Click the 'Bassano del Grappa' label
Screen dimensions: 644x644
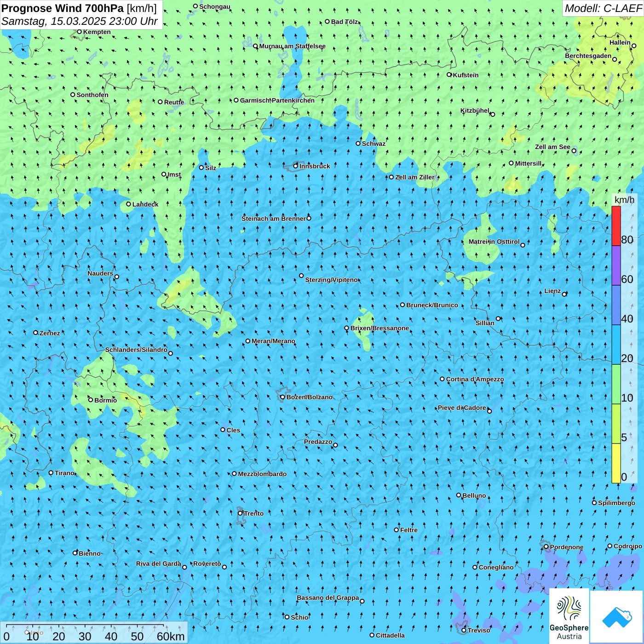coord(328,598)
